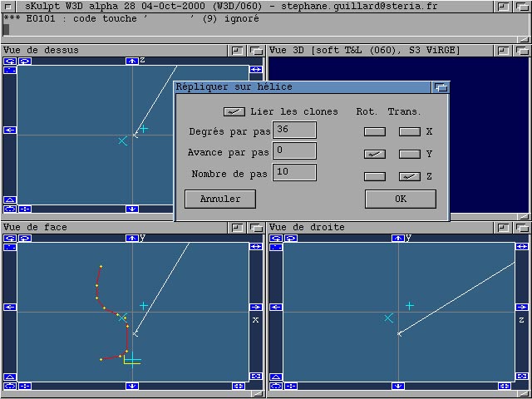Click rotate-right icon in Vue de face
The width and height of the screenshot is (532, 399).
tap(25, 239)
